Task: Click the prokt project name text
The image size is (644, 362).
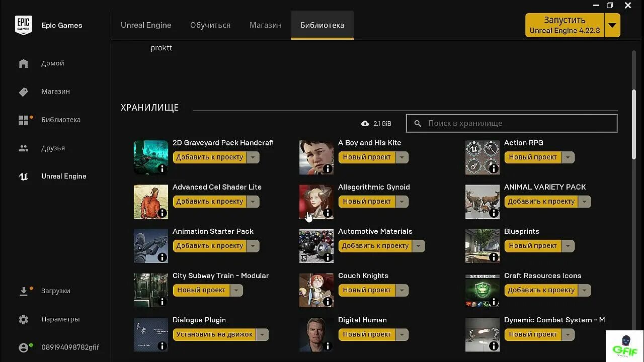Action: (161, 48)
